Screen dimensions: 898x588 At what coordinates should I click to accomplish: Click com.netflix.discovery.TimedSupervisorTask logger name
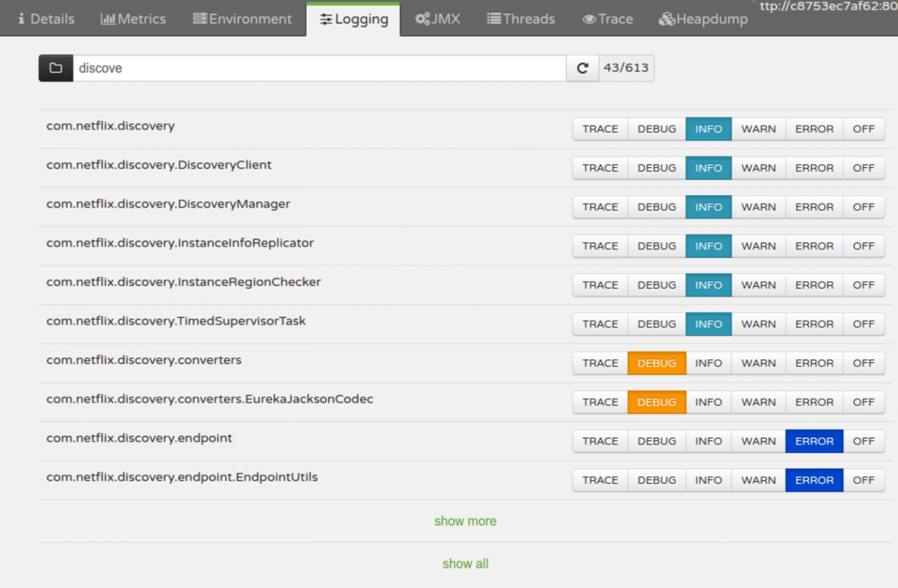click(176, 321)
